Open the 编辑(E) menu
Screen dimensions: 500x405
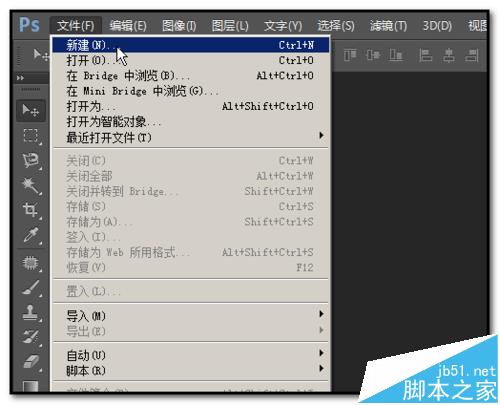pos(128,25)
